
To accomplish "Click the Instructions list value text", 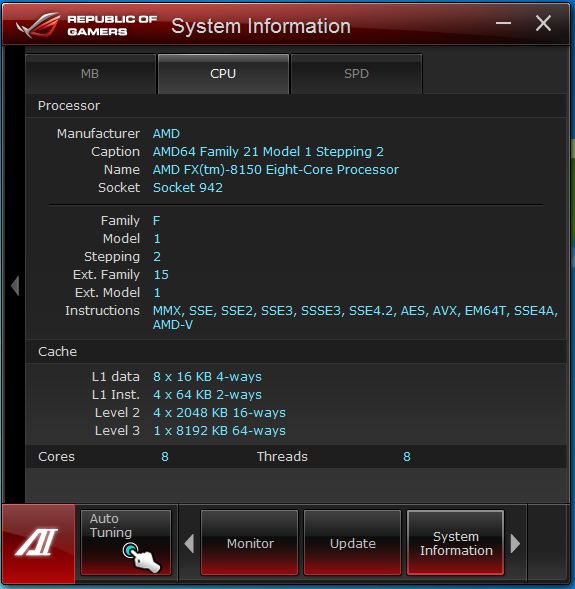I will tap(355, 317).
